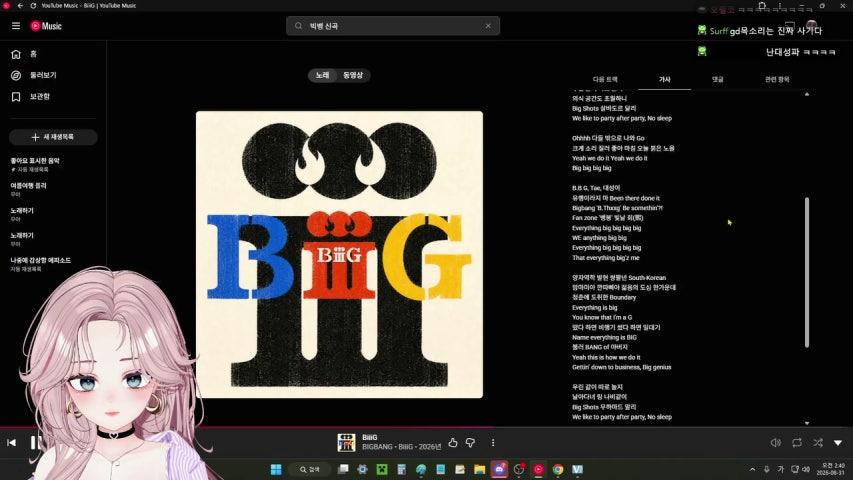Open File Explorer on the taskbar

tap(479, 469)
